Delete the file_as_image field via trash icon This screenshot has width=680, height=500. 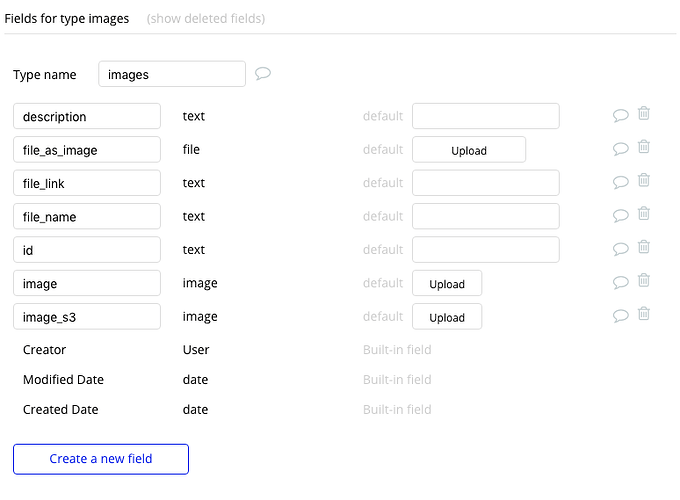[x=644, y=147]
